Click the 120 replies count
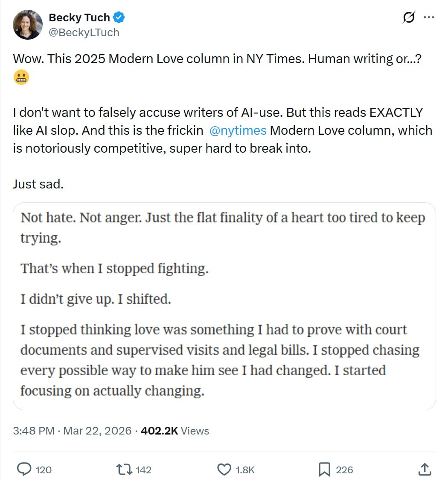Image resolution: width=448 pixels, height=481 pixels. pos(44,470)
